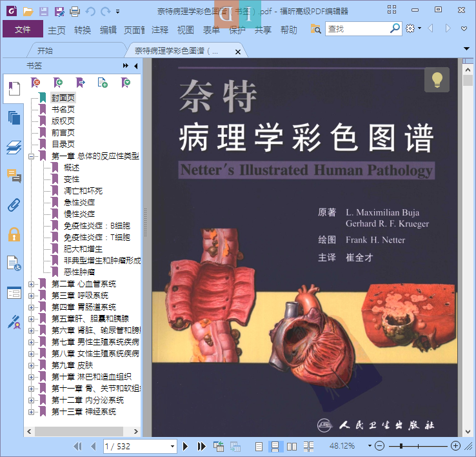Open the Attachments paperclip panel

point(14,205)
